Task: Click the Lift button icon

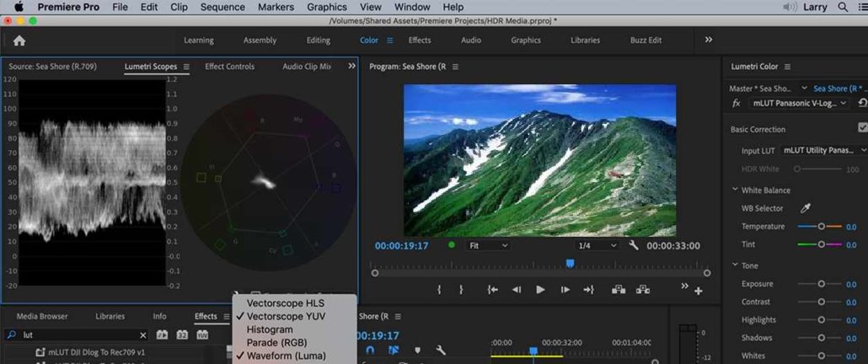Action: pyautogui.click(x=619, y=290)
